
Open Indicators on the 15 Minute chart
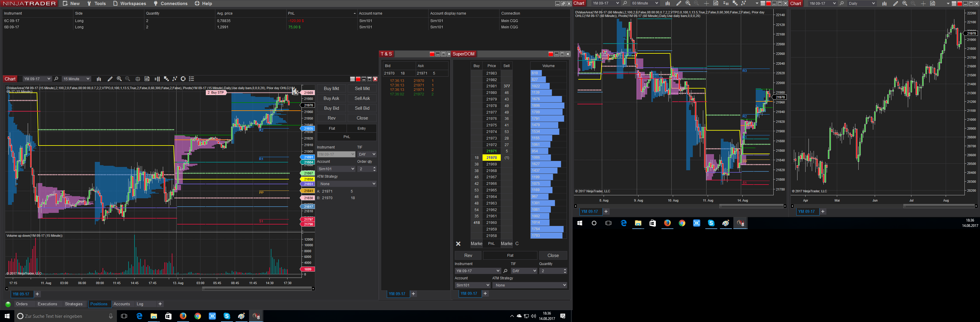(175, 79)
